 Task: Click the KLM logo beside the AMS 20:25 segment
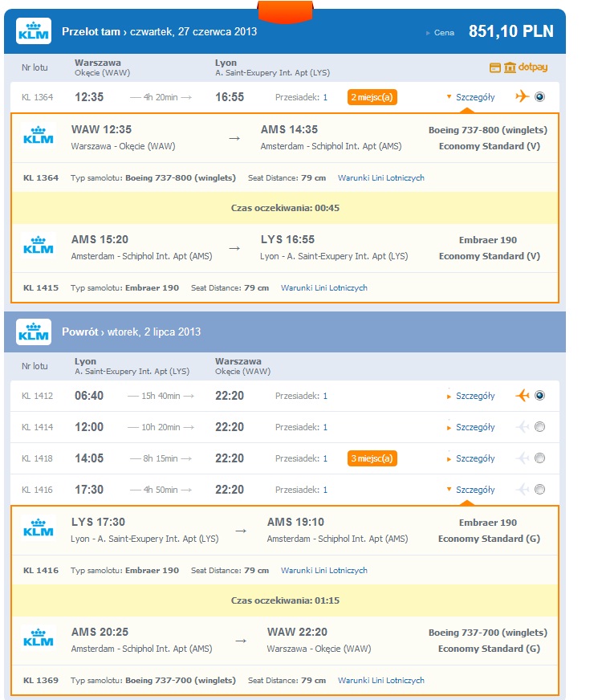39,638
